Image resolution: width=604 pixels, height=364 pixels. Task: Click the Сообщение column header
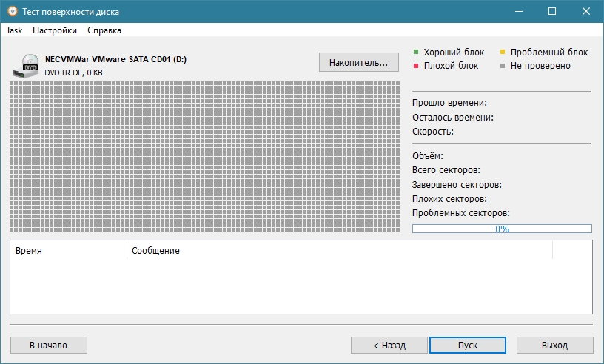(340, 251)
